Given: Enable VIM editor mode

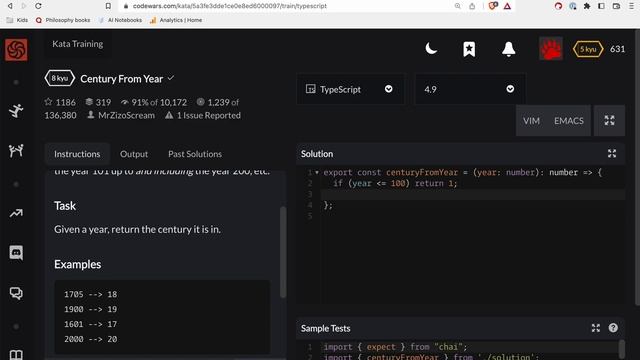Looking at the screenshot, I should coord(531,121).
